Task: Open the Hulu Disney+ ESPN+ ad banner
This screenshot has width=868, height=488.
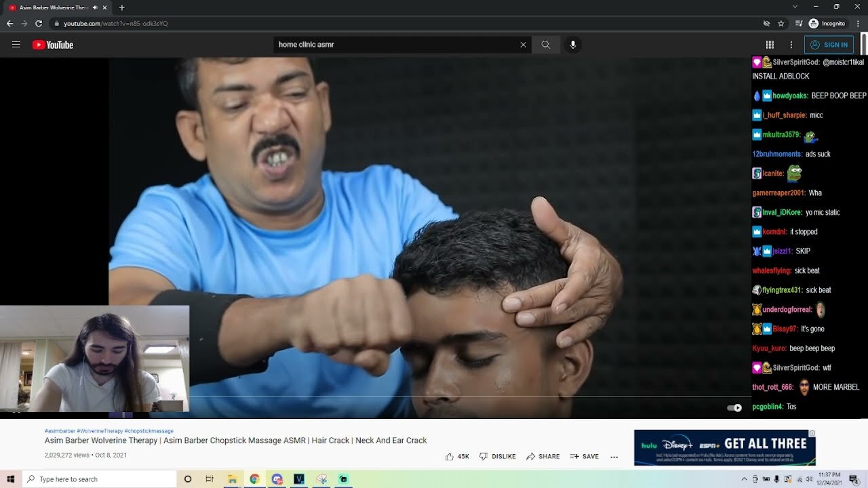Action: pyautogui.click(x=724, y=447)
